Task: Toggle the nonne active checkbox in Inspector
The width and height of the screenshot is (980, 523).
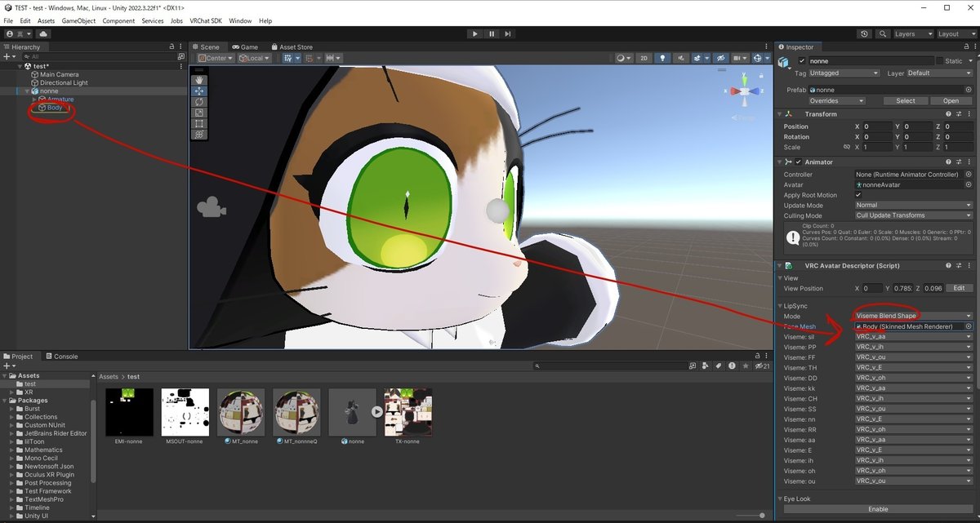Action: coord(802,61)
